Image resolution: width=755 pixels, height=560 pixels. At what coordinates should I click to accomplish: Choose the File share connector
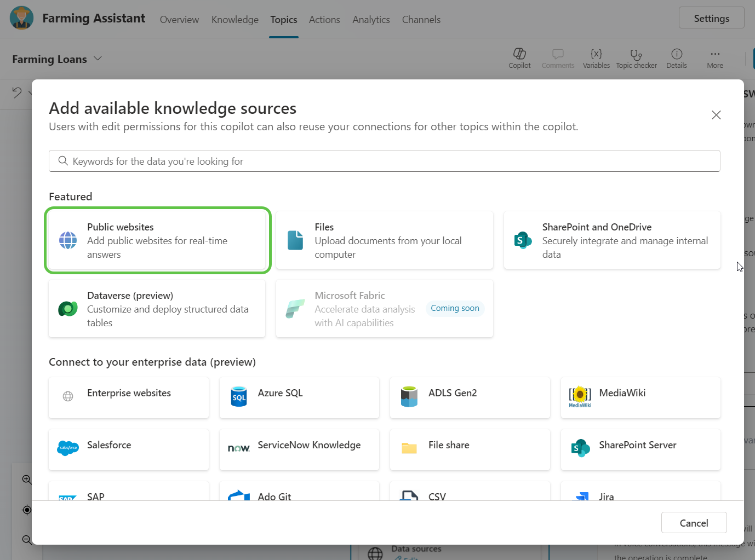(470, 449)
